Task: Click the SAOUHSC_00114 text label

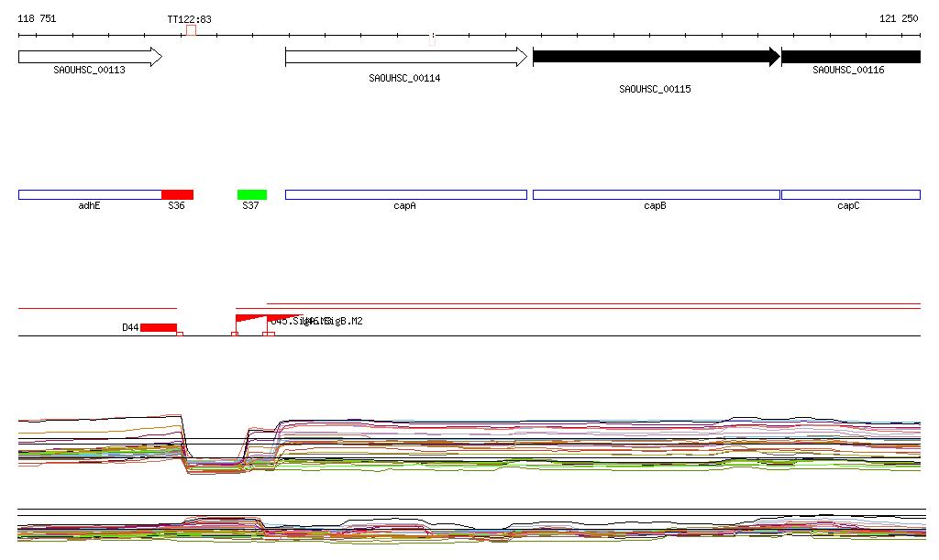Action: 404,79
